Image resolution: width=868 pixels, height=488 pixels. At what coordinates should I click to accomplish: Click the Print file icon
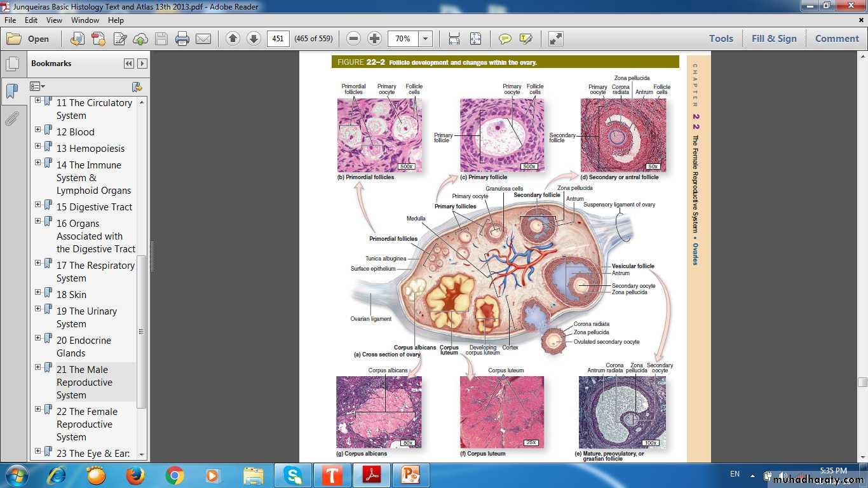[182, 39]
